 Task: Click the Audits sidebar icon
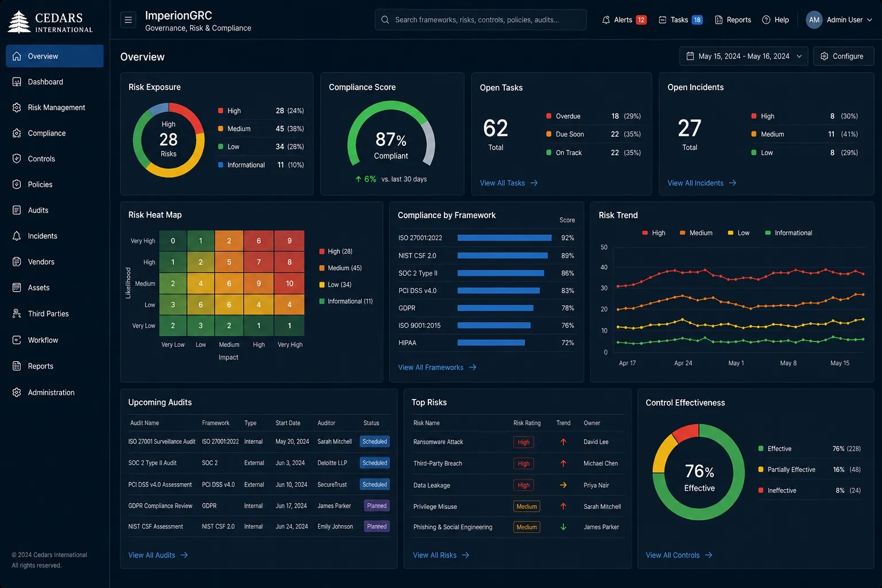[x=17, y=210]
